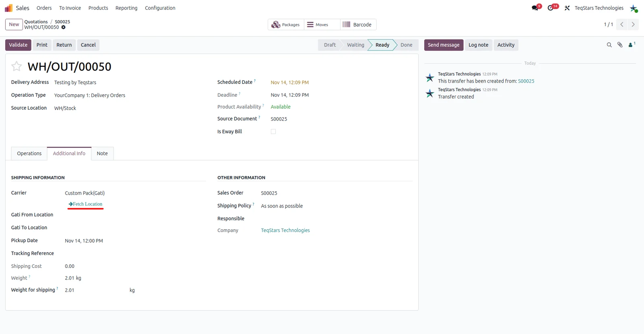Go to the previous record arrow
Screen dimensions: 644x334
(622, 25)
